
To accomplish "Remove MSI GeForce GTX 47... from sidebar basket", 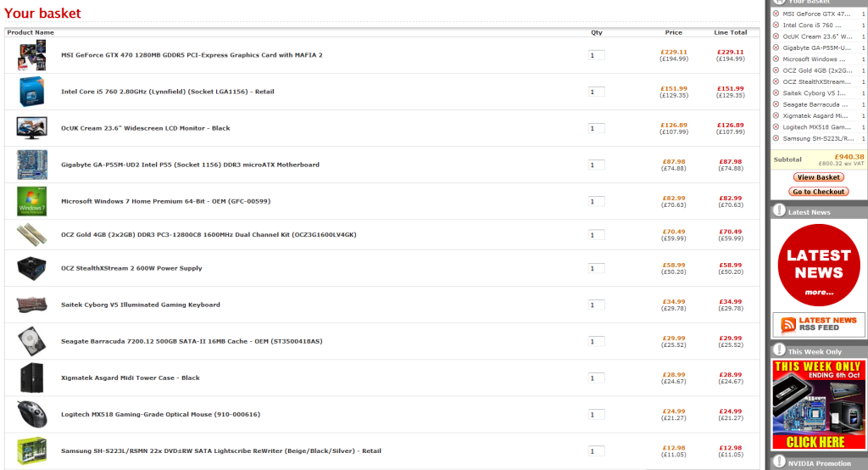I will tap(776, 14).
